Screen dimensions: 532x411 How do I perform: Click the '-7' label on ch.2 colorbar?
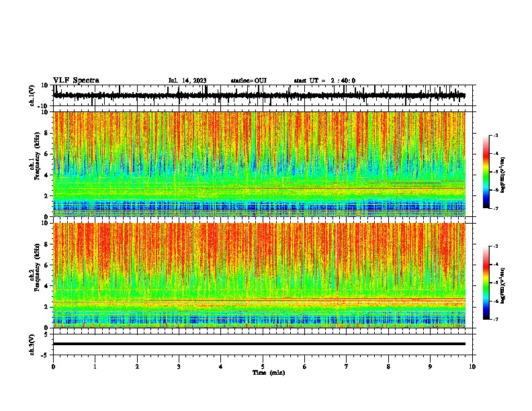(496, 319)
